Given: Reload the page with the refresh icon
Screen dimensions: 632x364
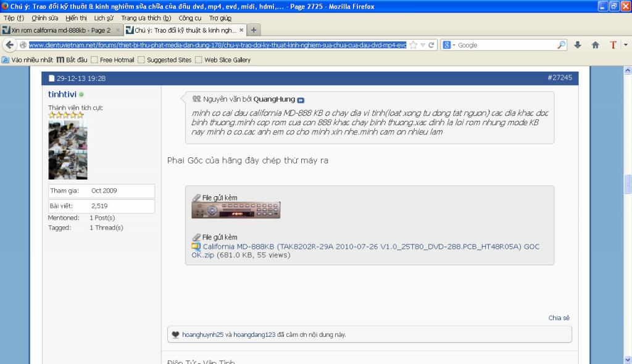Looking at the screenshot, I should [x=431, y=45].
